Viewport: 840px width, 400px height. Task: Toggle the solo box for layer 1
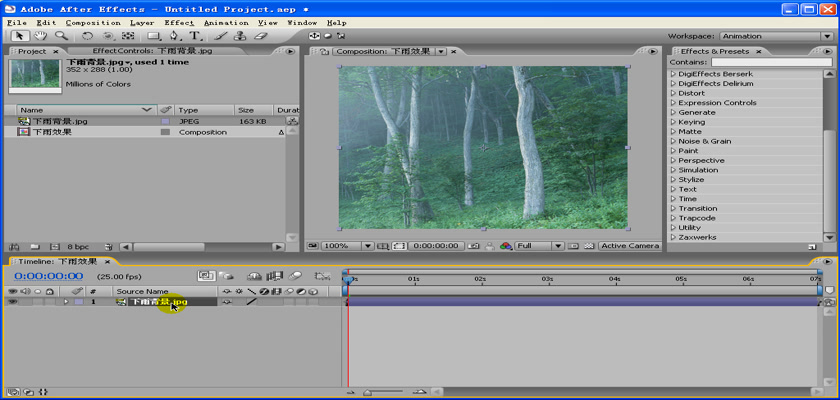tap(38, 302)
